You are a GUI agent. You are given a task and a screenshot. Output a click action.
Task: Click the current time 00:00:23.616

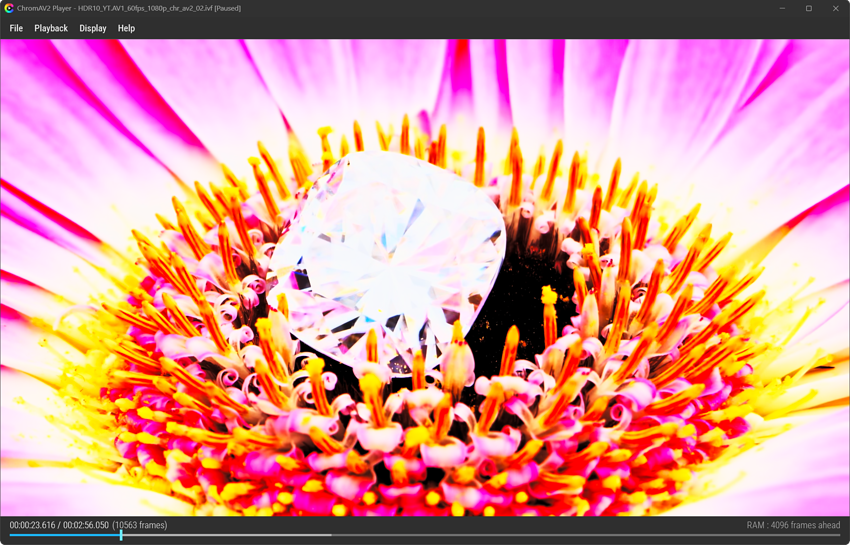point(32,525)
